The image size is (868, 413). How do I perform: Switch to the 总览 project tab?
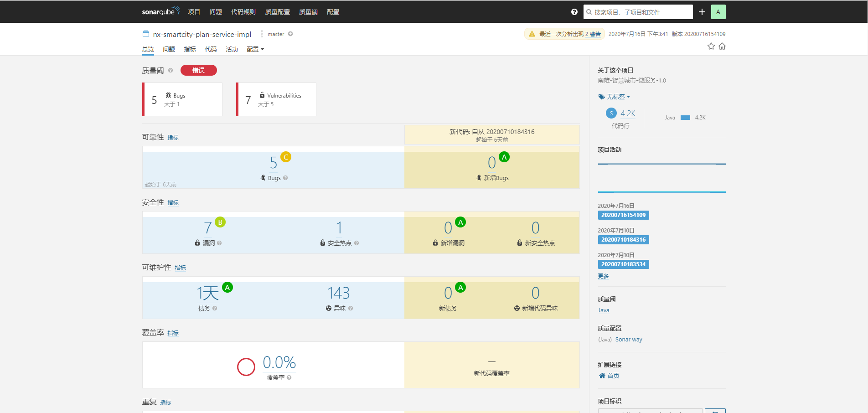click(148, 49)
